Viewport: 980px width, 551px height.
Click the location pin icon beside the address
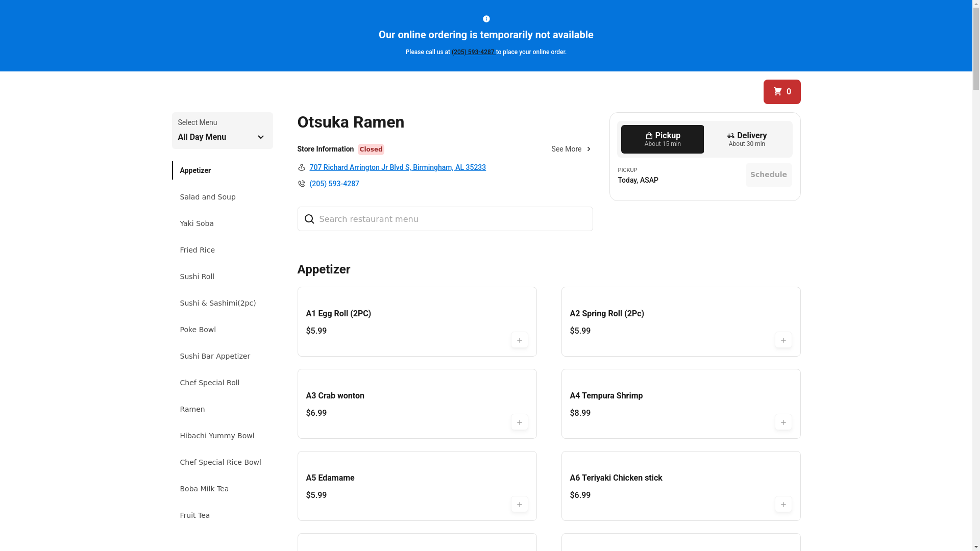pyautogui.click(x=302, y=167)
